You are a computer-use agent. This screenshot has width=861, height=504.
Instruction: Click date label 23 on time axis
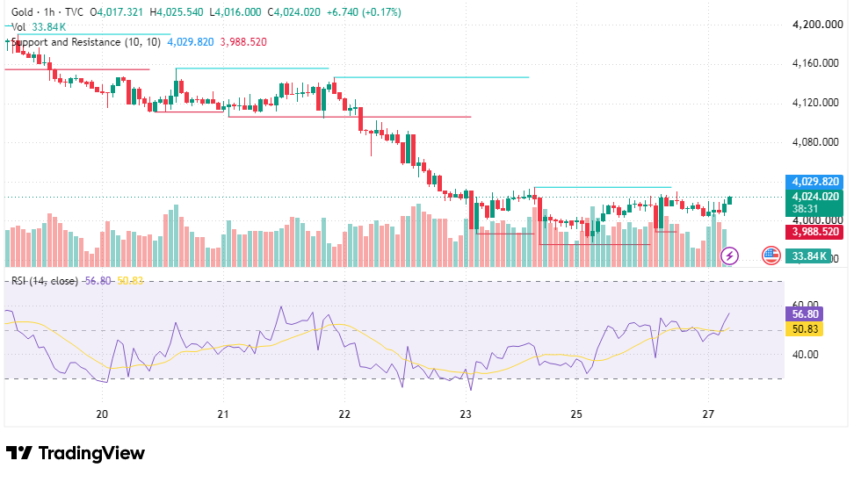pyautogui.click(x=466, y=414)
